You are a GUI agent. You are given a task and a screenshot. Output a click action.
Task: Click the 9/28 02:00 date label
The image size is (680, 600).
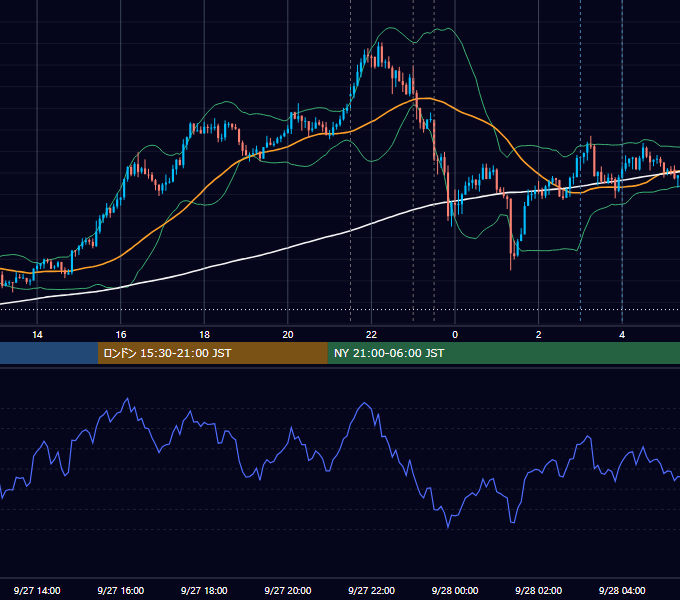pyautogui.click(x=538, y=590)
